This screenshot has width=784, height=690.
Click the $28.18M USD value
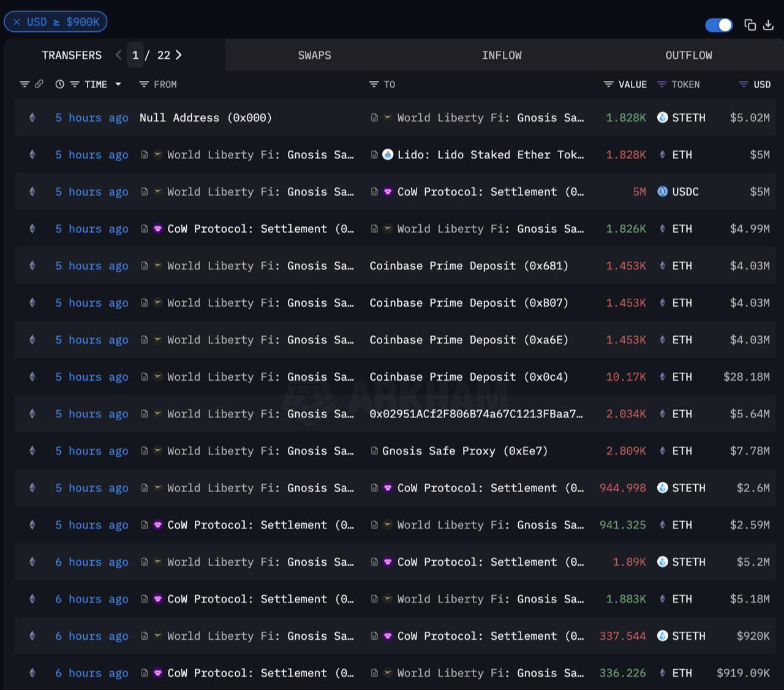tap(746, 377)
